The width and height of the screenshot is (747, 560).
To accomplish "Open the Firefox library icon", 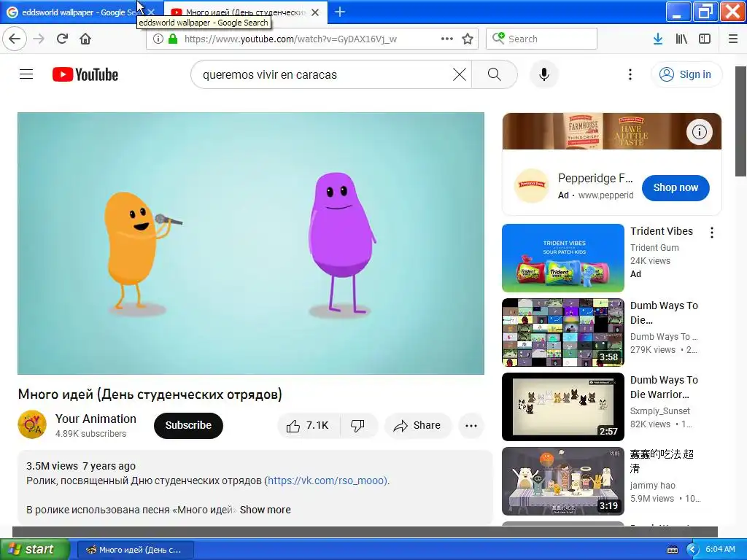I will coord(681,39).
